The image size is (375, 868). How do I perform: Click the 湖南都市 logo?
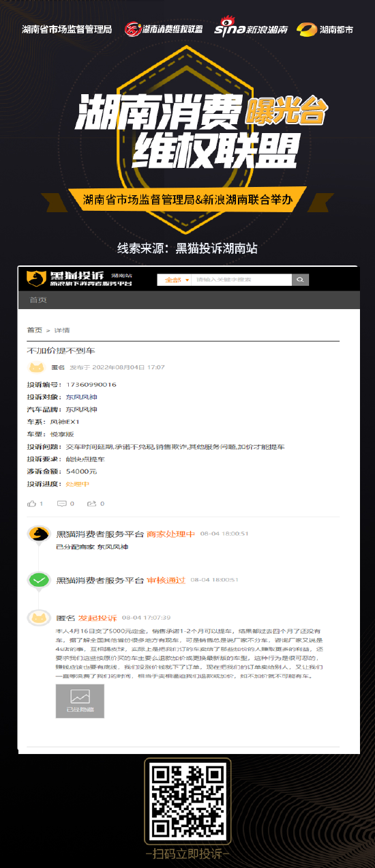point(325,29)
